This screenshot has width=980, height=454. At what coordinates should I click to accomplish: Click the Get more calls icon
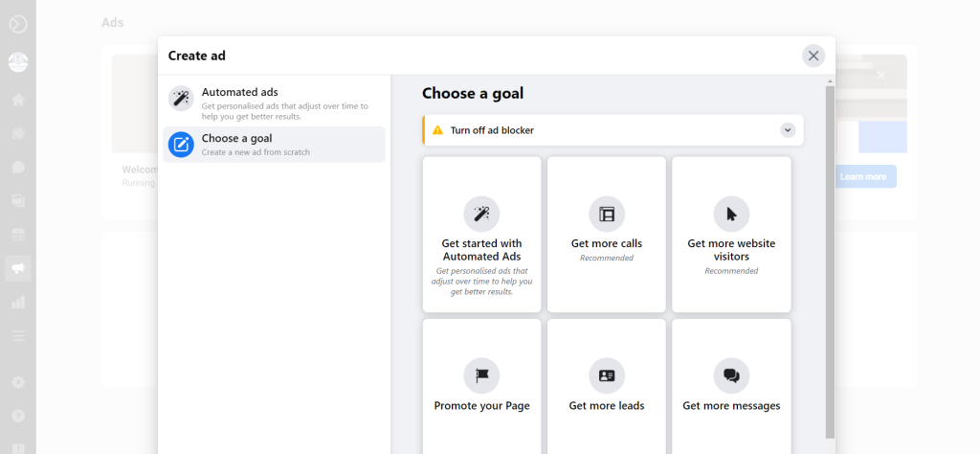click(607, 214)
